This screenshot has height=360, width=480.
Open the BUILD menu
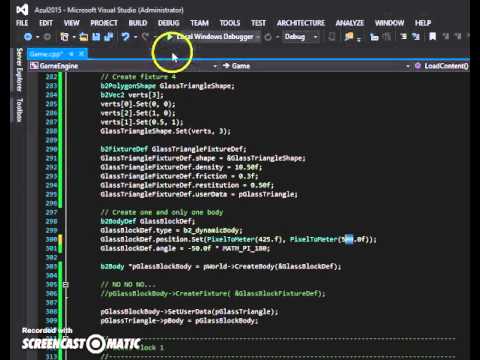[138, 23]
